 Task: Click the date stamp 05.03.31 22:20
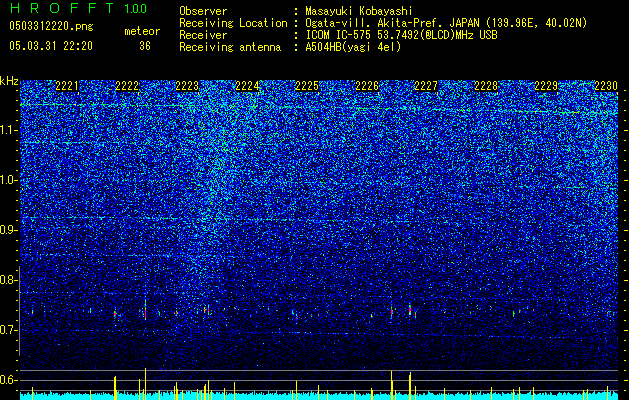(51, 46)
